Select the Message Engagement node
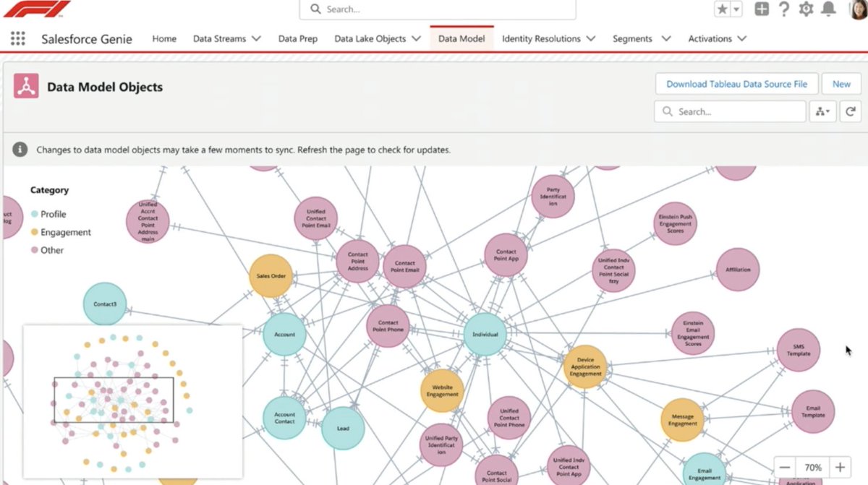The image size is (868, 485). (x=682, y=420)
